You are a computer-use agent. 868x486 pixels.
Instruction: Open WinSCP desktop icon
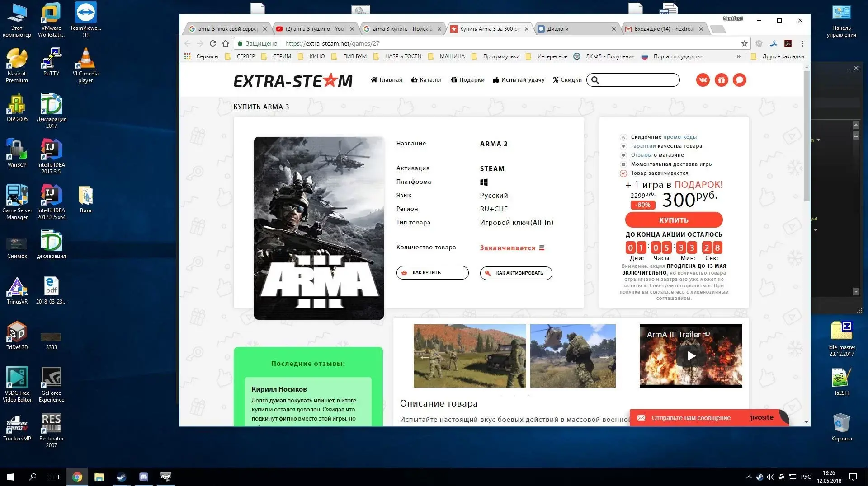[x=17, y=154]
